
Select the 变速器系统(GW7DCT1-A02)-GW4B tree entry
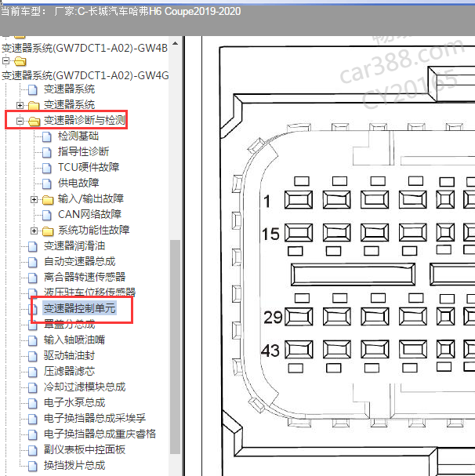85,48
